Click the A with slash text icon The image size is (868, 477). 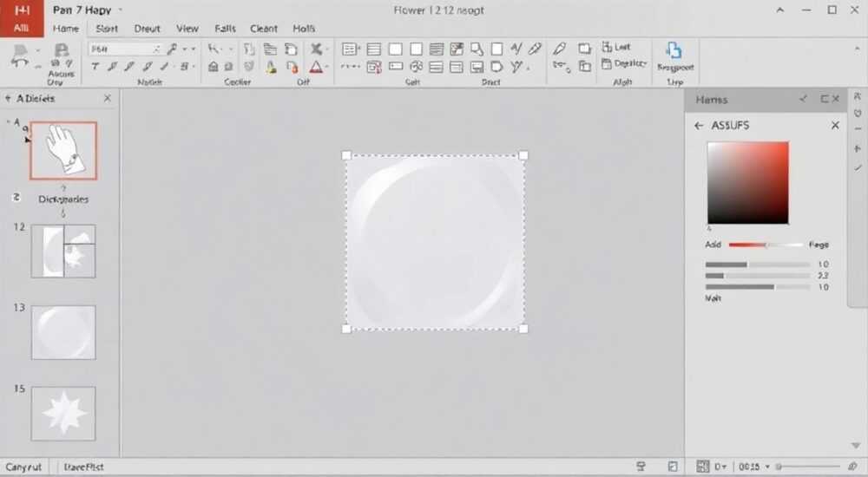click(516, 49)
